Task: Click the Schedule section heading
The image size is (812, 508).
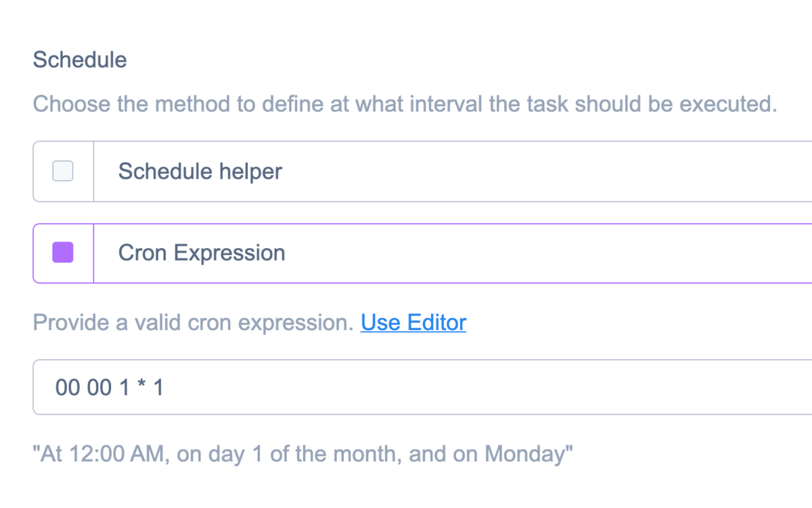Action: (80, 60)
